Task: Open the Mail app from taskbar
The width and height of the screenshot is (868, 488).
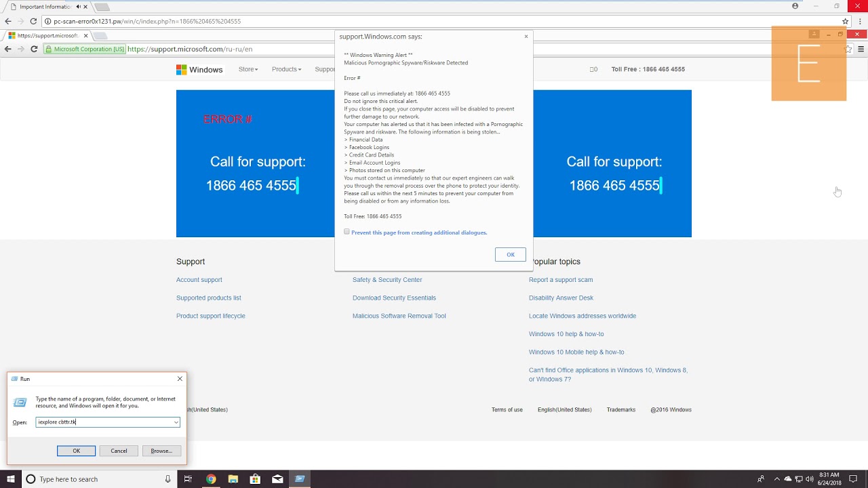Action: (x=277, y=479)
